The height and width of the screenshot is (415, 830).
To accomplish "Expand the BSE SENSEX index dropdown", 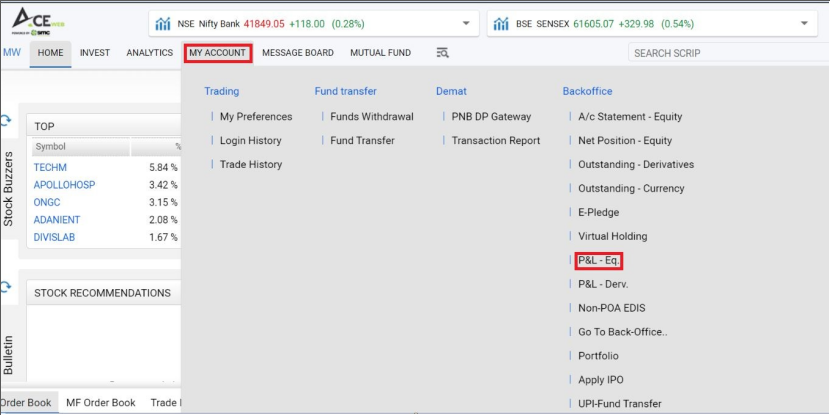I will (805, 23).
